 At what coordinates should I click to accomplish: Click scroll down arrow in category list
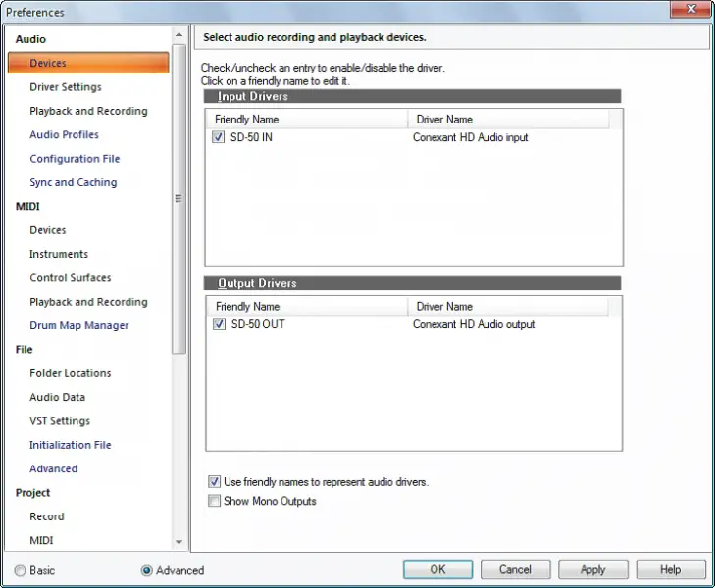(x=179, y=542)
